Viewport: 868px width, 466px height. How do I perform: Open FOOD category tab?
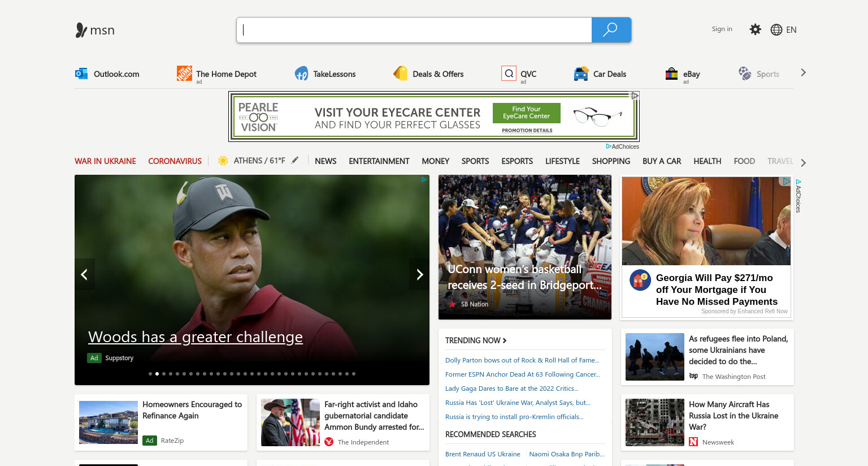(744, 161)
